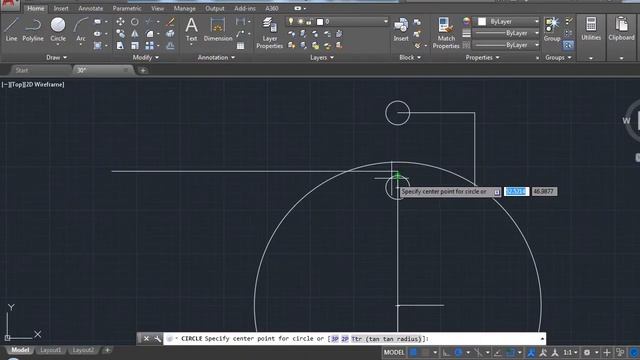Toggle polar tracking in status bar

coord(458,352)
